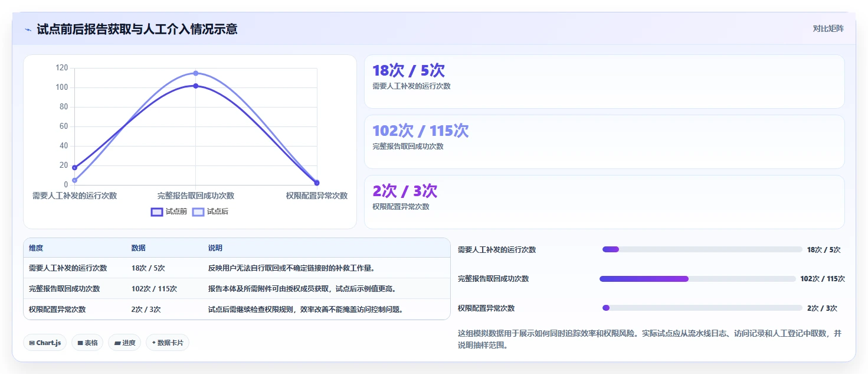Click the chart icon beside the dashboard title
868x374 pixels.
click(x=28, y=30)
